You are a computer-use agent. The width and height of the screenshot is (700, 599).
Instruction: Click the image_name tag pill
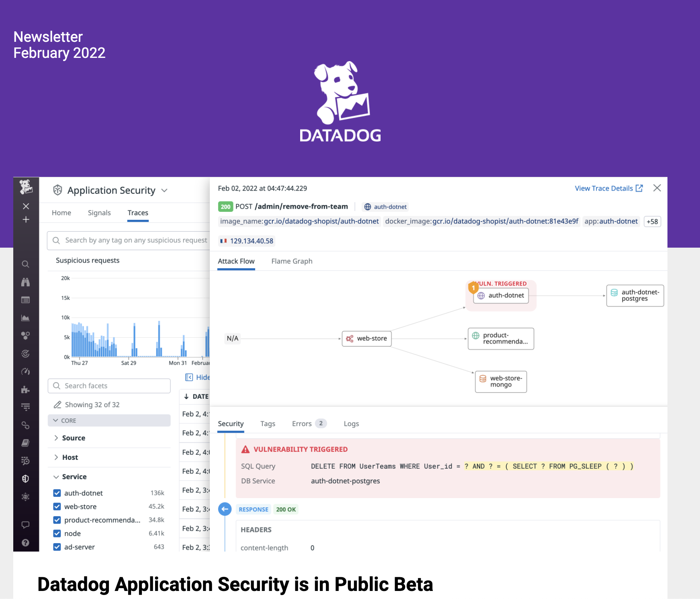pyautogui.click(x=299, y=221)
